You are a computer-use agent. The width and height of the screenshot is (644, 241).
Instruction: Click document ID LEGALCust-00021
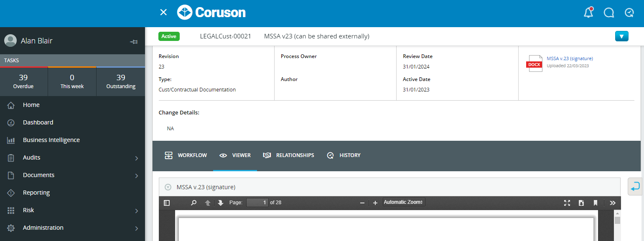(226, 36)
